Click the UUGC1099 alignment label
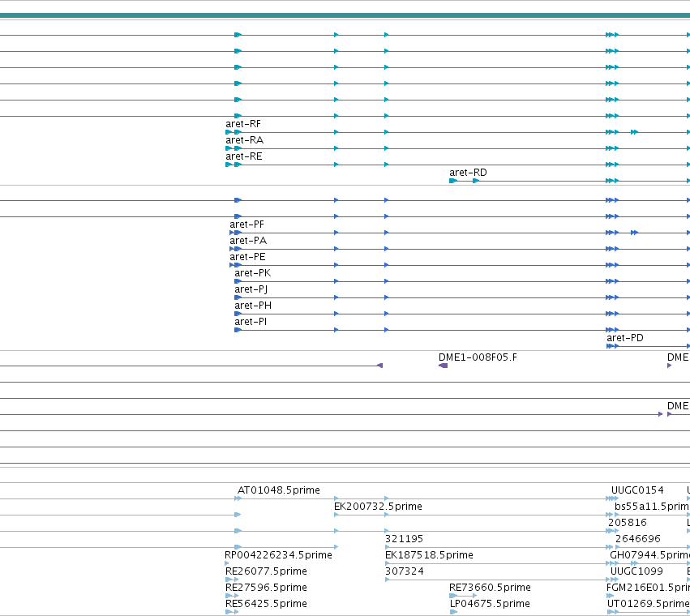This screenshot has height=616, width=690. pyautogui.click(x=636, y=571)
